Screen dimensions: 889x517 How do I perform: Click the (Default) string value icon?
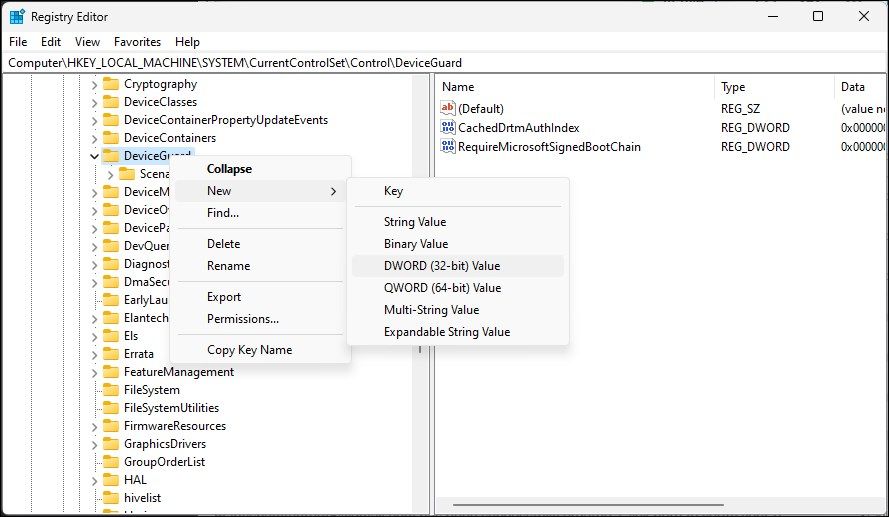coord(448,108)
